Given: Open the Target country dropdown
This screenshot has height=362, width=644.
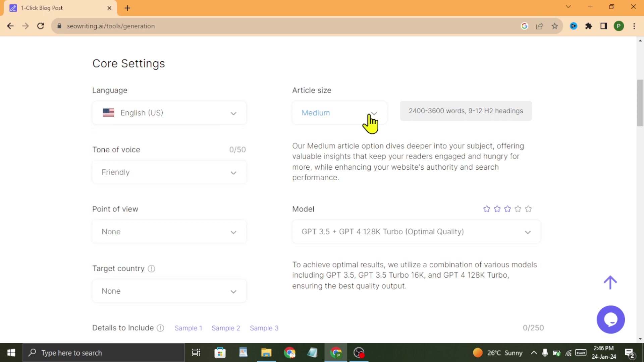Looking at the screenshot, I should pyautogui.click(x=169, y=291).
